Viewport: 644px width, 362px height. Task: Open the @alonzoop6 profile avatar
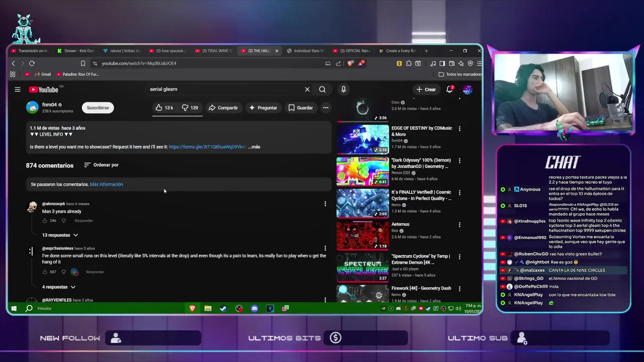point(32,208)
